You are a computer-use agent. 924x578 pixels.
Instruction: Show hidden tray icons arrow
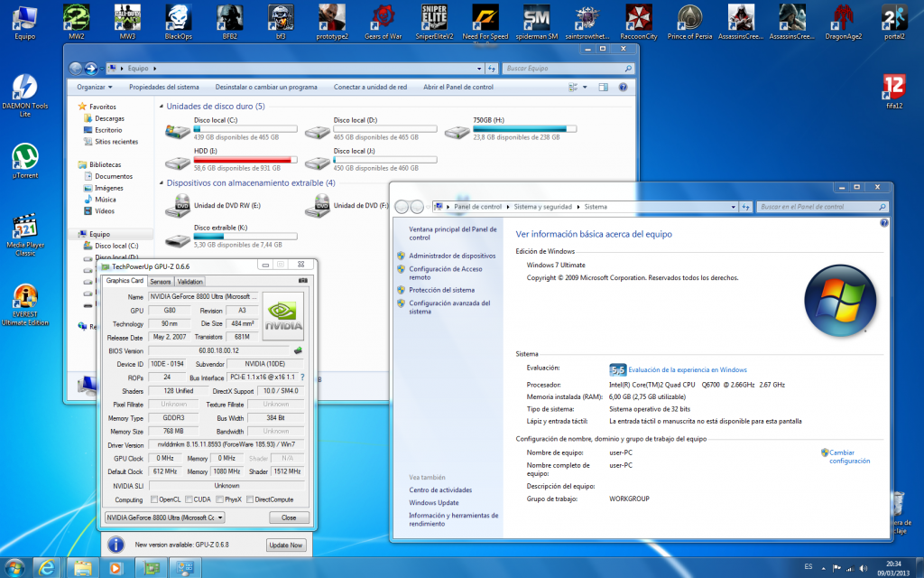point(823,569)
